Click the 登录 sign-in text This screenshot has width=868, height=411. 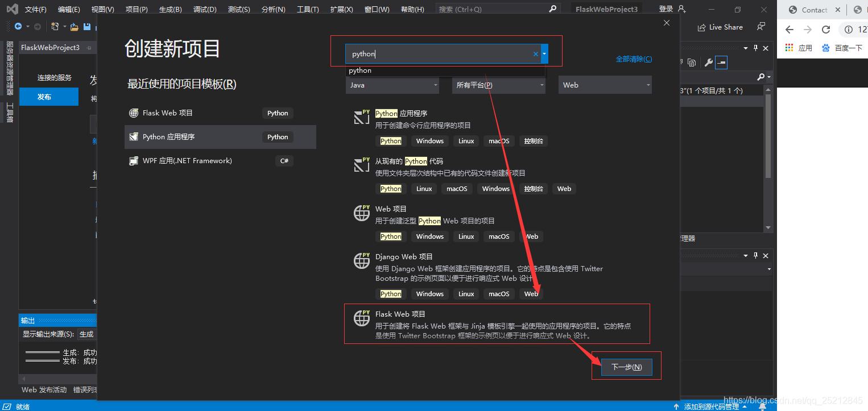click(x=666, y=9)
